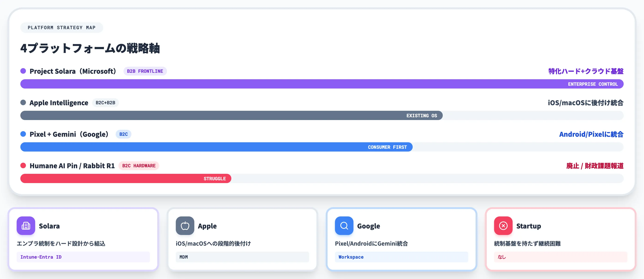Click the PLATFORM STRATEGY MAP badge
644x279 pixels.
pyautogui.click(x=62, y=28)
